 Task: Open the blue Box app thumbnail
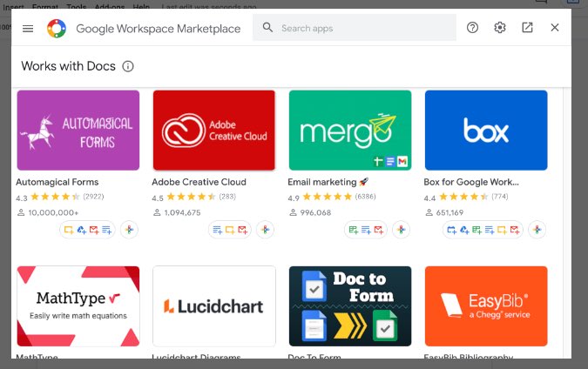tap(486, 131)
